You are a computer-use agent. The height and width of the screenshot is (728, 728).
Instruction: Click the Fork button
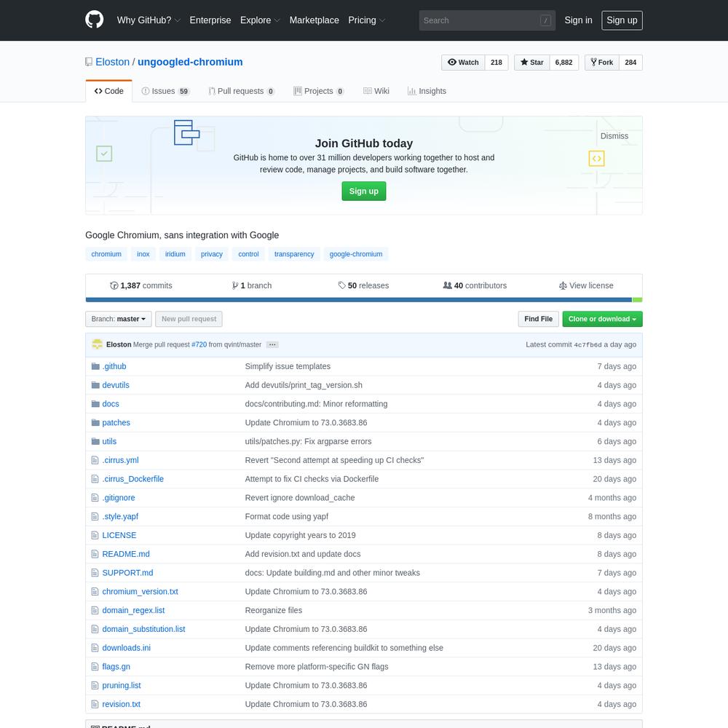(602, 62)
